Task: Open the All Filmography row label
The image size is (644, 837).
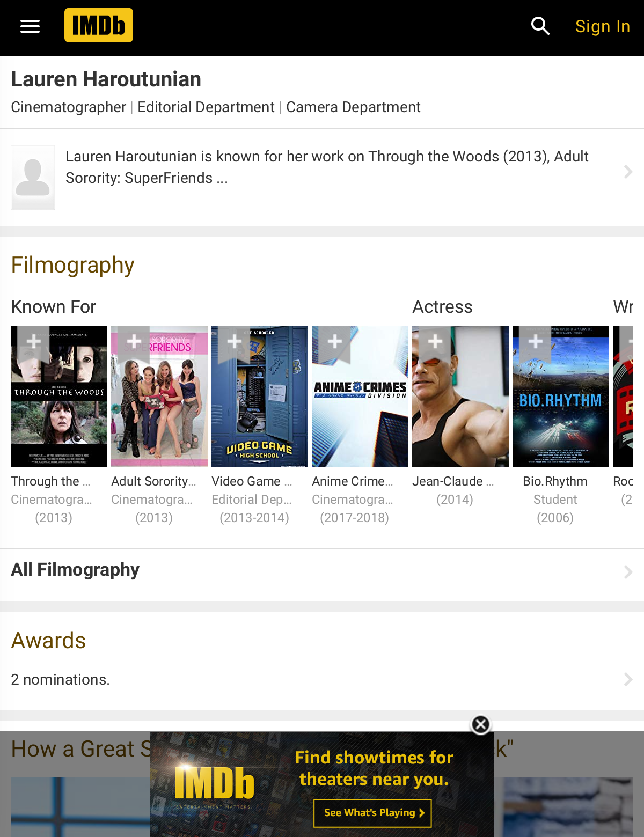Action: pyautogui.click(x=75, y=569)
